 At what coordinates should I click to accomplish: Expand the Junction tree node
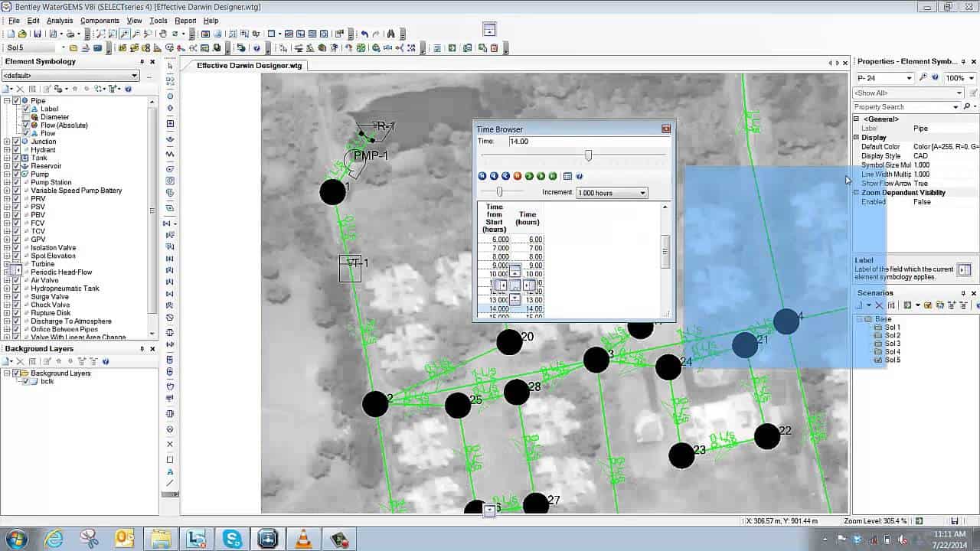click(x=7, y=142)
